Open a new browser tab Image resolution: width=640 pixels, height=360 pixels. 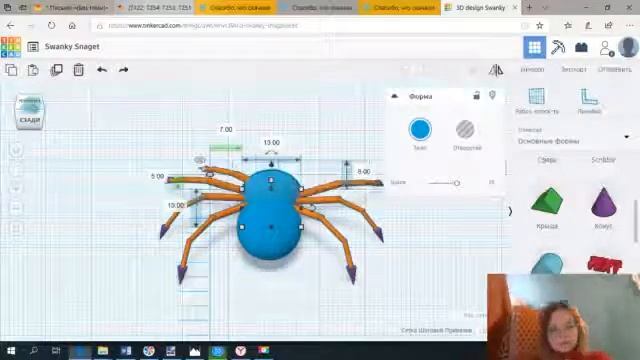[x=529, y=8]
